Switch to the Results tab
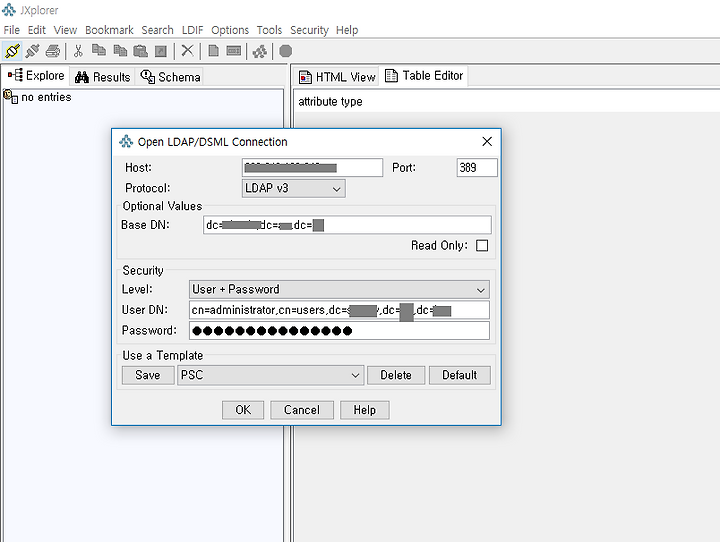This screenshot has width=720, height=542. coord(103,77)
